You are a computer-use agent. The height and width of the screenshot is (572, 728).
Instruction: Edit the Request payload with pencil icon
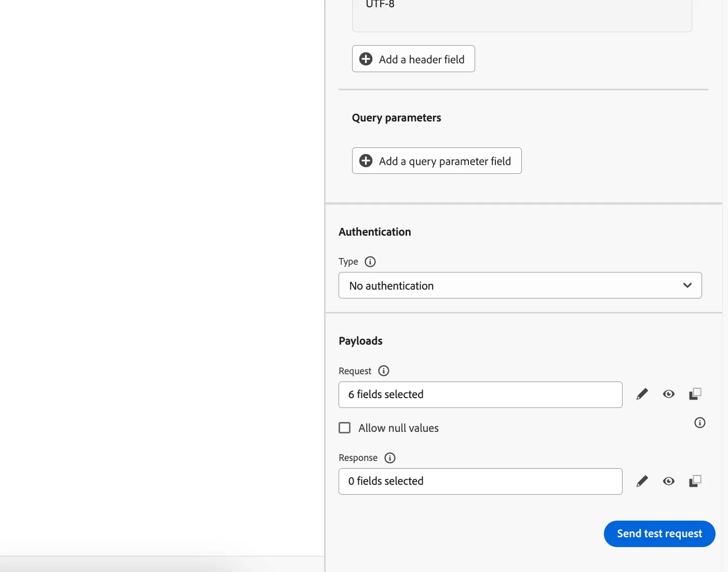pyautogui.click(x=642, y=394)
